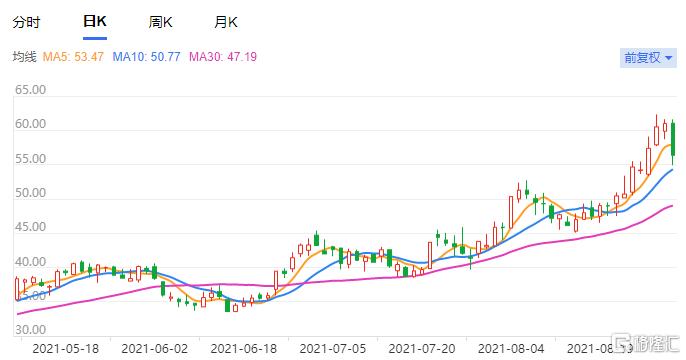
Task: Click the 前复权 dropdown arrow
Action: pyautogui.click(x=668, y=58)
